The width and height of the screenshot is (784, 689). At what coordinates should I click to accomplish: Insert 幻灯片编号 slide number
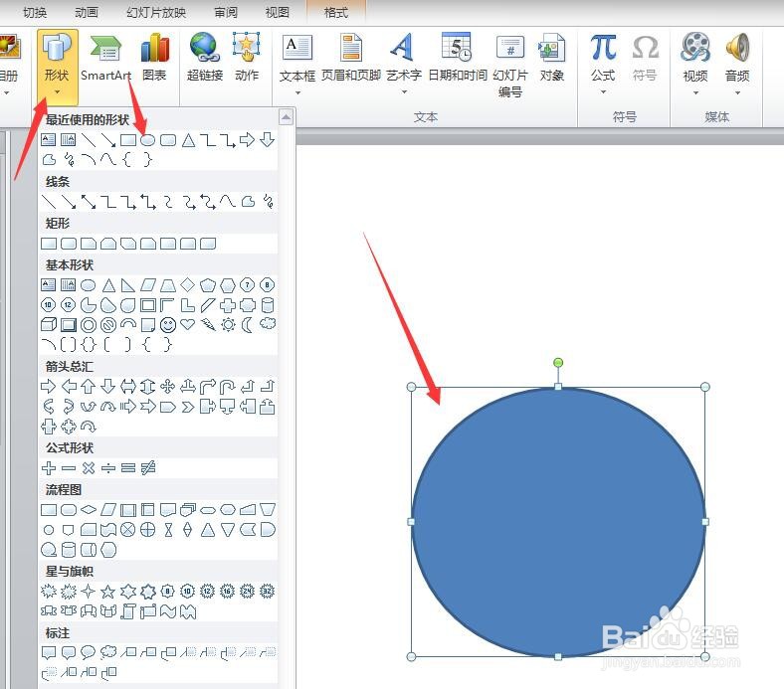[x=510, y=65]
